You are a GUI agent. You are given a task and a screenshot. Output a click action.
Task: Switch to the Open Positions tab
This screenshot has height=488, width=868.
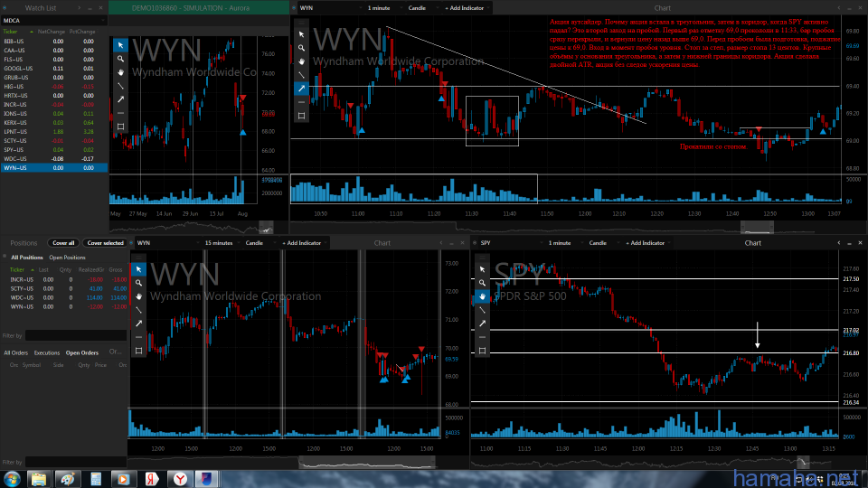[67, 258]
